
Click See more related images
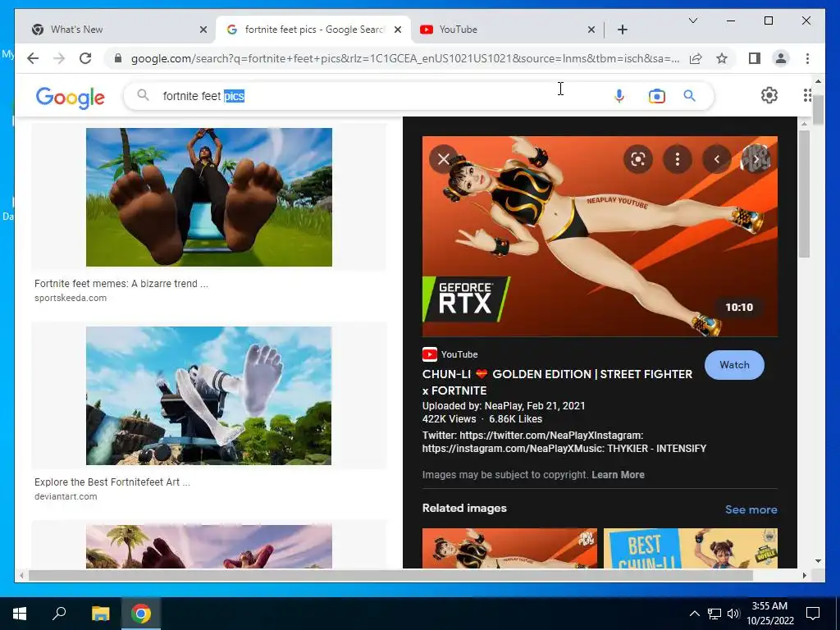tap(751, 509)
